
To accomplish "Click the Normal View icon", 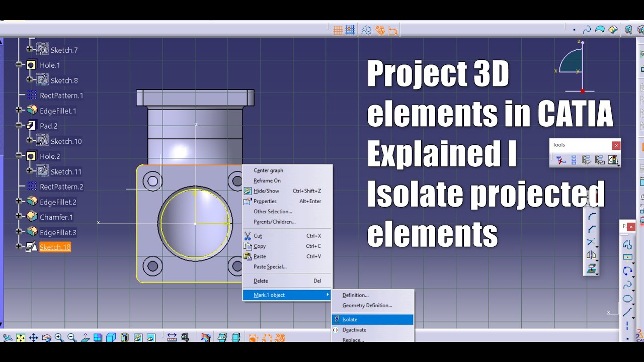I will 86,337.
